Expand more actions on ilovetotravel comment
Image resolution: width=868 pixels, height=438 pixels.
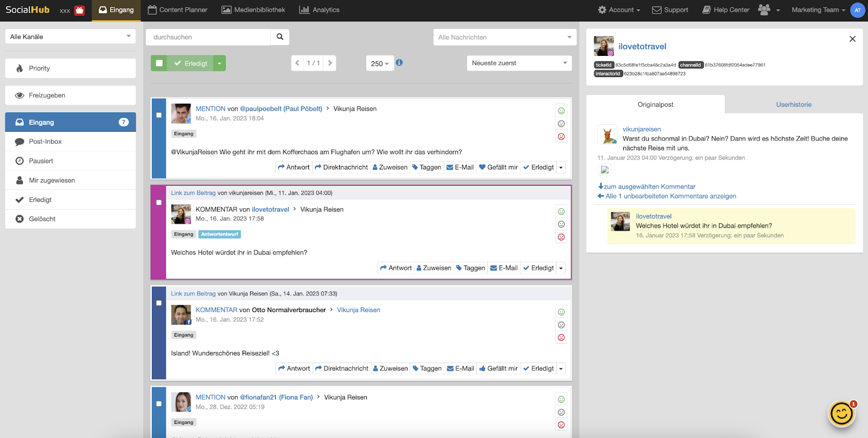click(561, 268)
